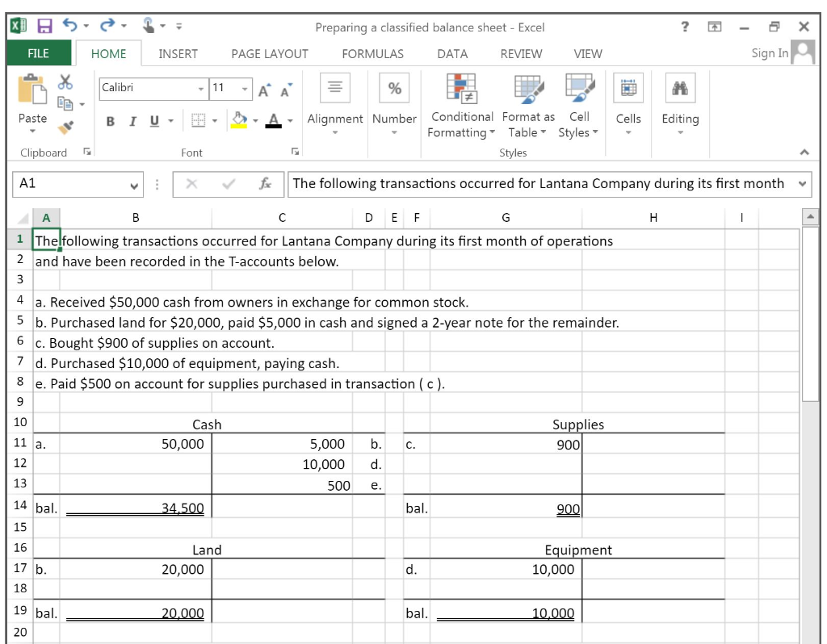
Task: Confirm entry with formula bar checkmark
Action: pyautogui.click(x=229, y=183)
